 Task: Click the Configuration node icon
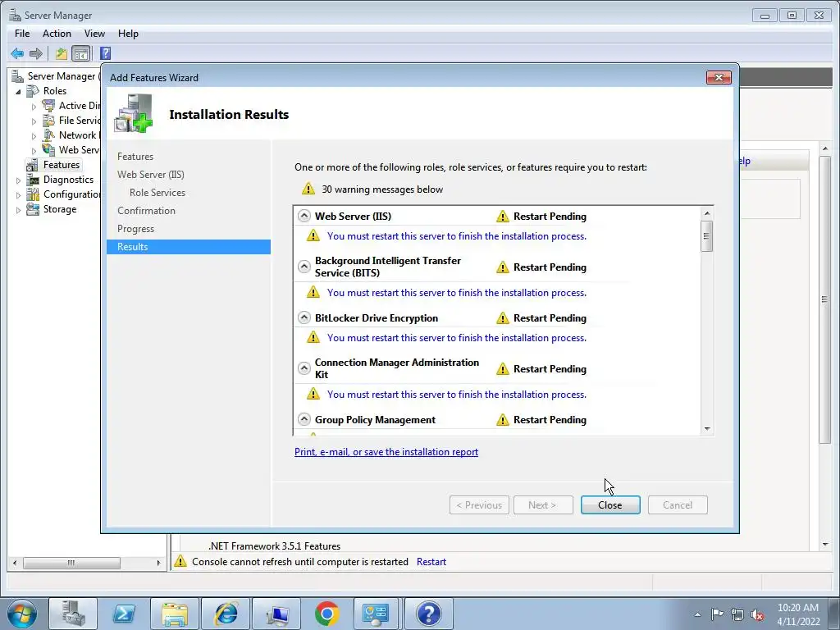click(x=33, y=194)
